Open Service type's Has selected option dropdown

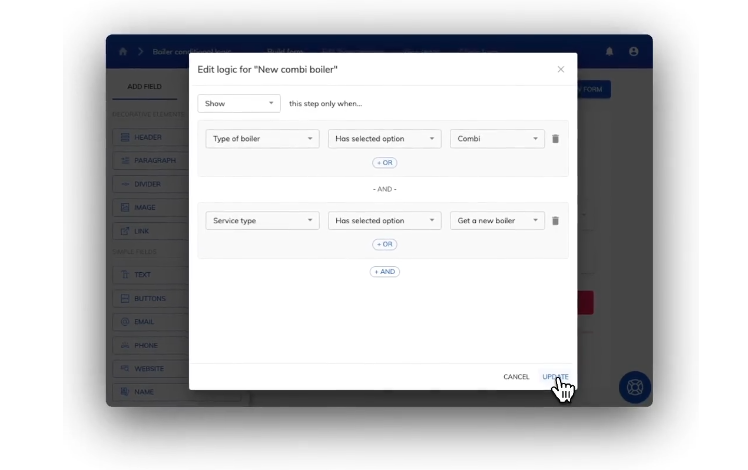click(384, 220)
